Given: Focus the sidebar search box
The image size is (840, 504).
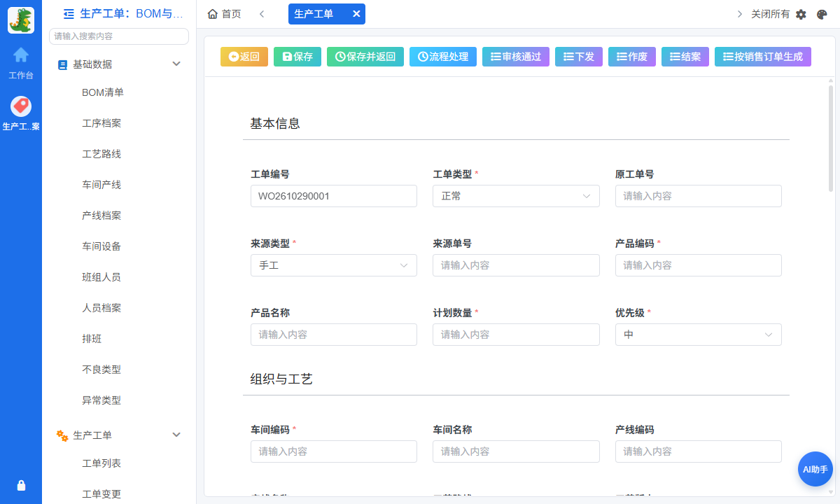Looking at the screenshot, I should coord(119,36).
